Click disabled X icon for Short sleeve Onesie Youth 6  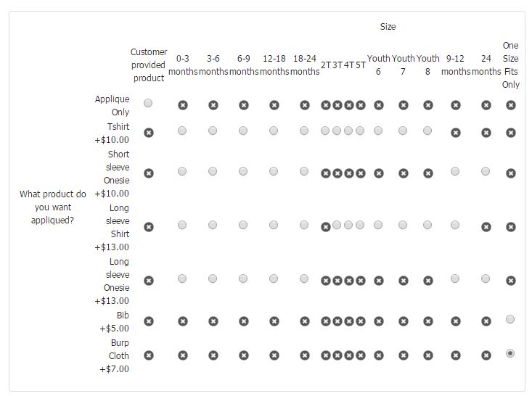(x=379, y=173)
